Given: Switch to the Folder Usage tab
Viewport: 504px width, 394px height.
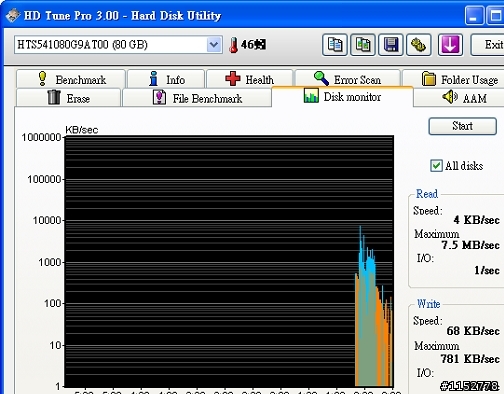Looking at the screenshot, I should 453,79.
